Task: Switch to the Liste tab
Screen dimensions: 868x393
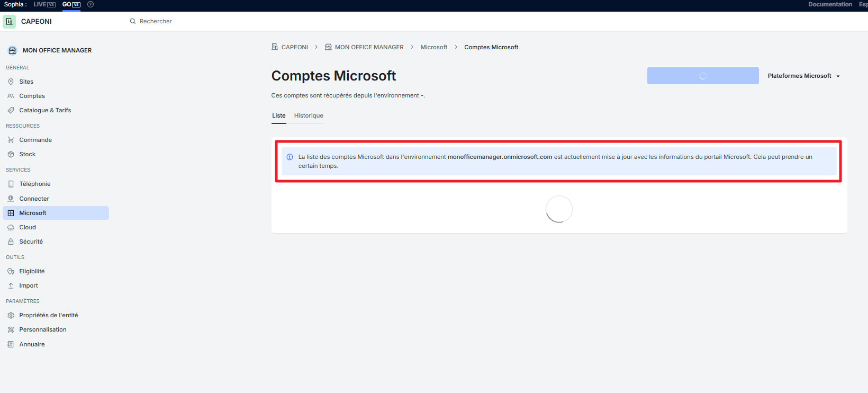Action: click(279, 115)
